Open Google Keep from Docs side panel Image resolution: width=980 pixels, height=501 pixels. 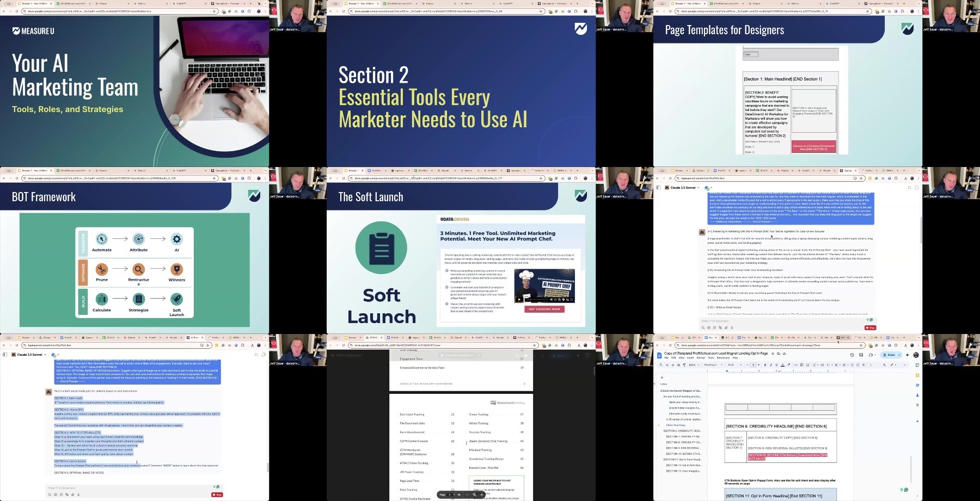pyautogui.click(x=917, y=375)
